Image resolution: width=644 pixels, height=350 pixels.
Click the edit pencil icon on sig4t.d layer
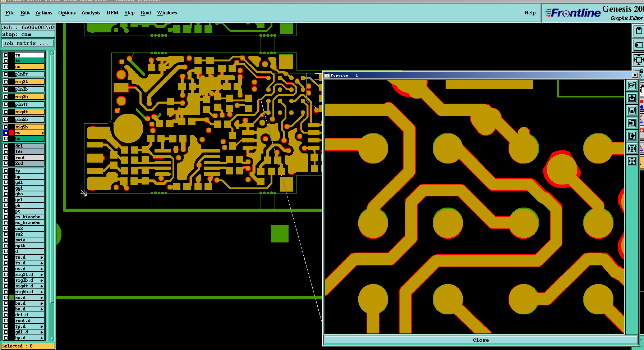click(x=42, y=286)
